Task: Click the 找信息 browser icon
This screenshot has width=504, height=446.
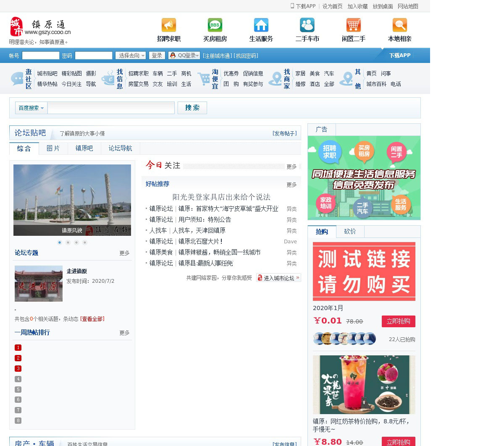Action: coord(108,78)
